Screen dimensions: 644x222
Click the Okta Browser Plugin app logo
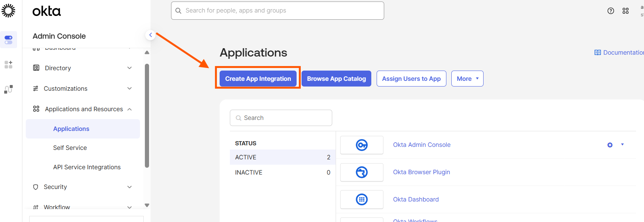(362, 172)
